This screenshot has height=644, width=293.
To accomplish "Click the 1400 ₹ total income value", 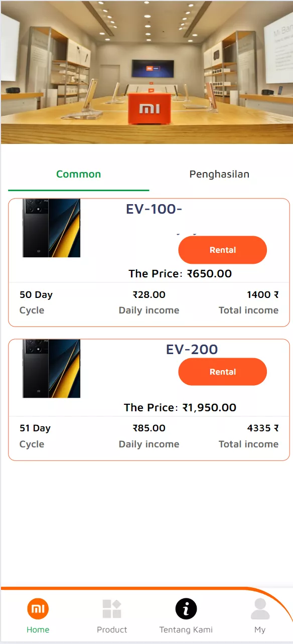I will pos(263,294).
